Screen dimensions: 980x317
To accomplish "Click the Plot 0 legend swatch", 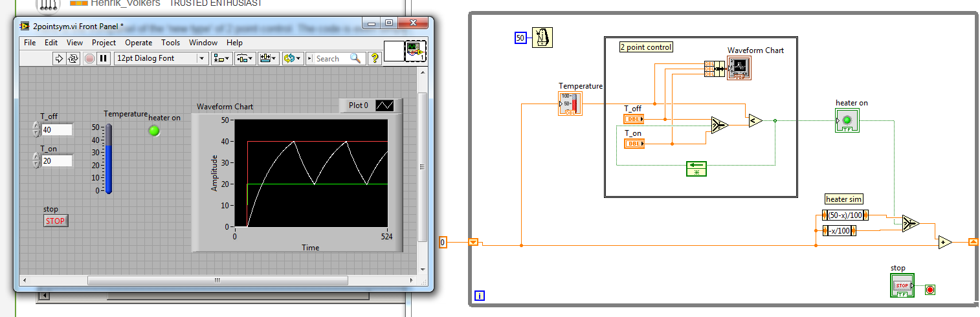I will [384, 105].
